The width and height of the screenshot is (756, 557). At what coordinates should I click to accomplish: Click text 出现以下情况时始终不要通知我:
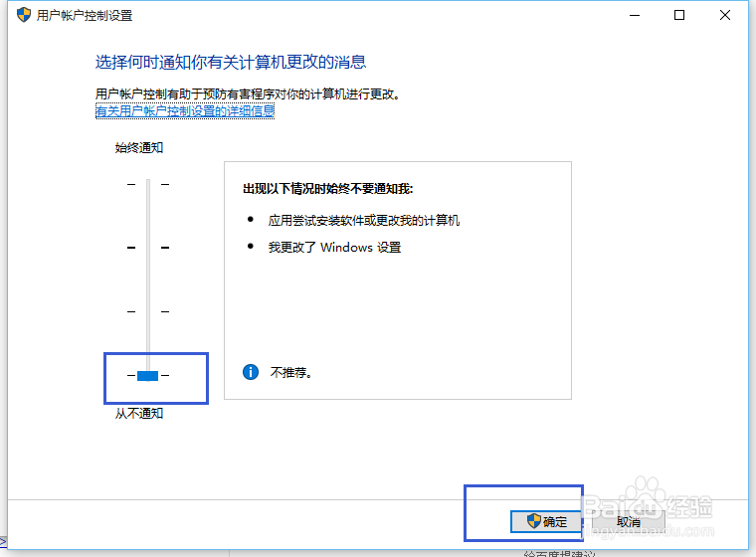328,189
